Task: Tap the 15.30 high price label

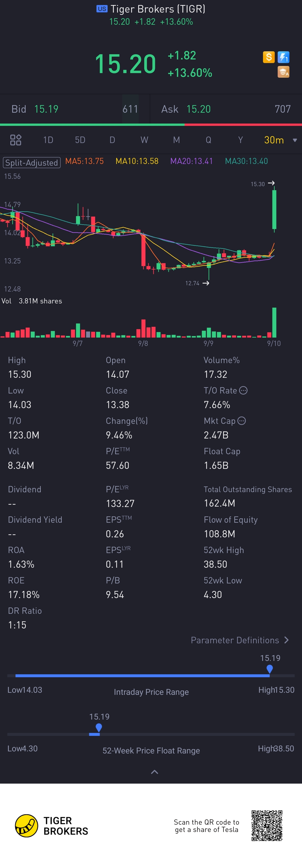Action: (x=258, y=184)
